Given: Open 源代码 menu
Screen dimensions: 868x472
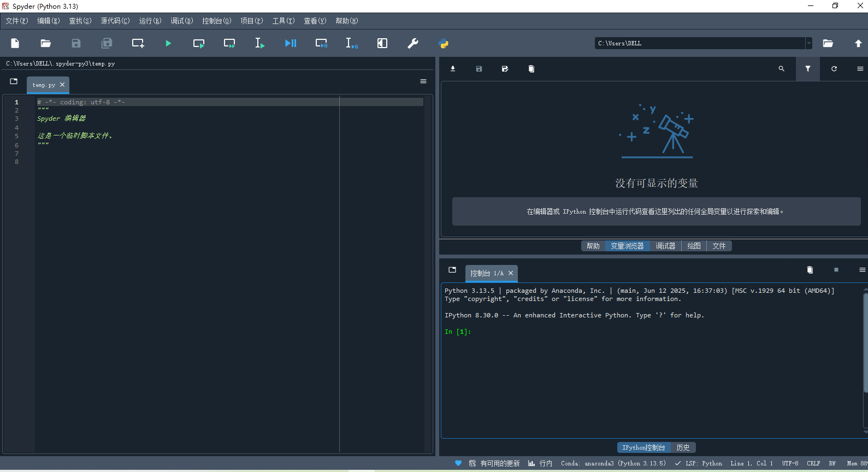Looking at the screenshot, I should click(x=115, y=21).
